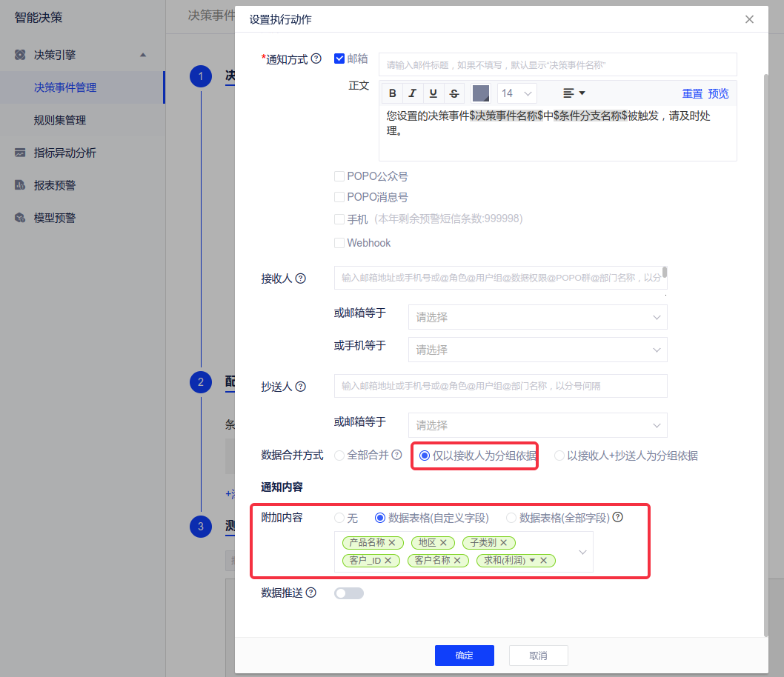The image size is (784, 677).
Task: Check the Webhook notification option
Action: pyautogui.click(x=339, y=243)
